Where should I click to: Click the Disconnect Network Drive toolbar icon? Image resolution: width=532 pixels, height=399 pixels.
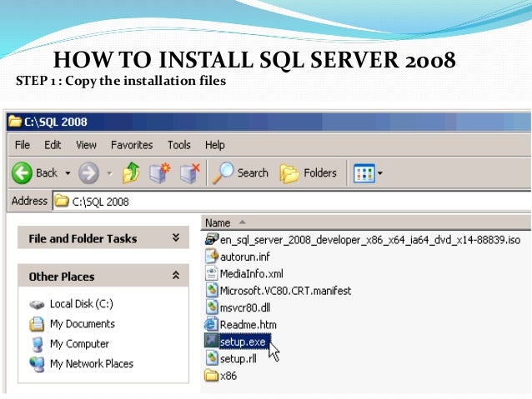(190, 173)
